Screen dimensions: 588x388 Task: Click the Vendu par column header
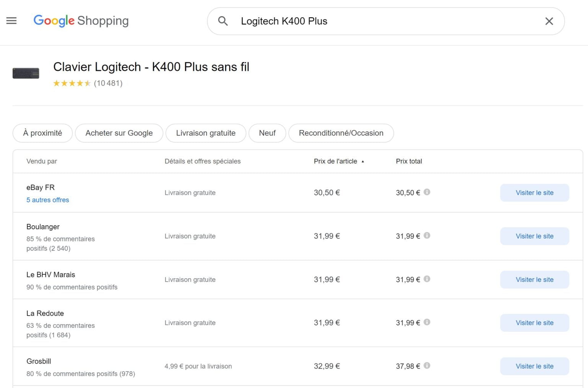[42, 161]
